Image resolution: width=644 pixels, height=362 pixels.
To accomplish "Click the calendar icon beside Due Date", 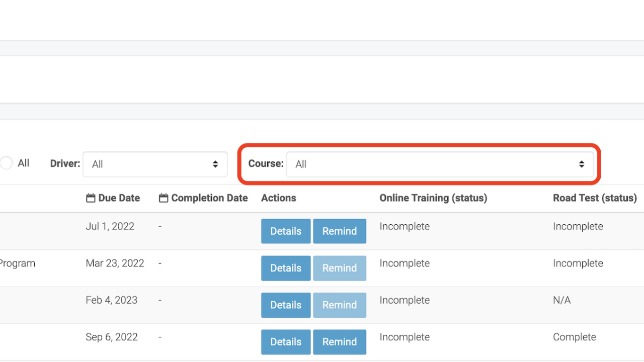I will pyautogui.click(x=90, y=198).
